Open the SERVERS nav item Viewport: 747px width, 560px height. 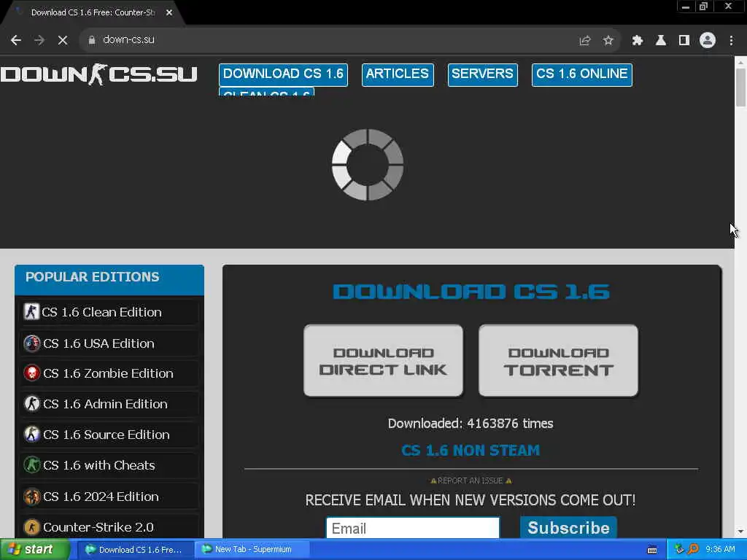pos(482,74)
